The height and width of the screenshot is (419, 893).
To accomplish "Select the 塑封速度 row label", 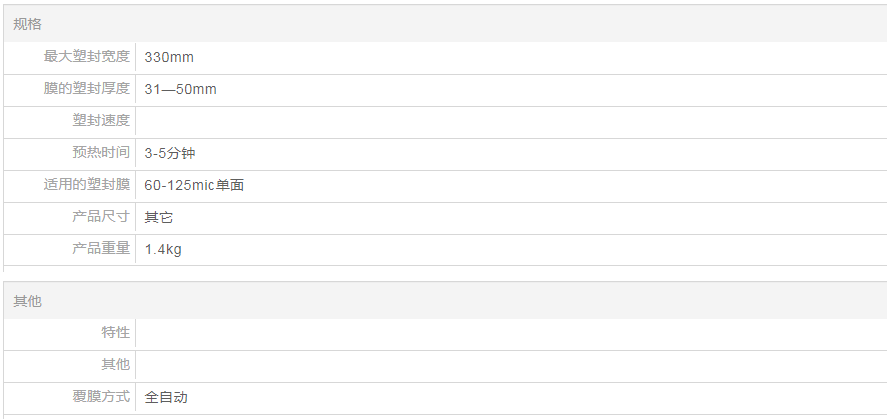I will coord(101,121).
